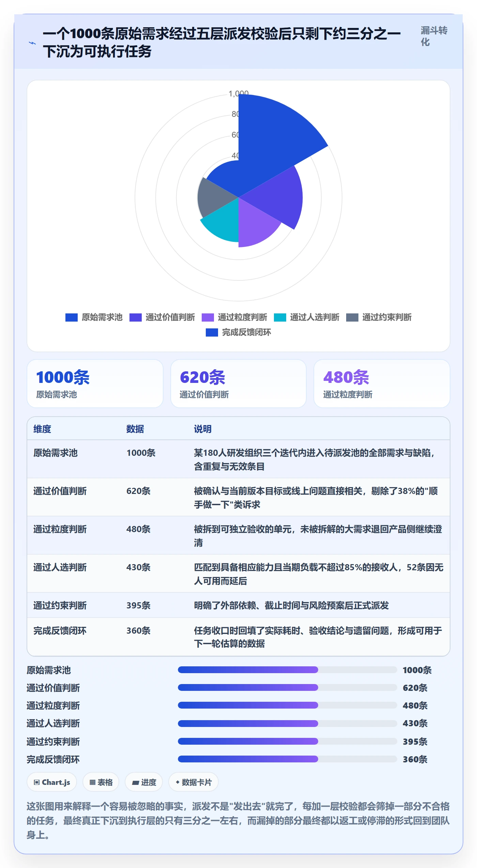The image size is (477, 868).
Task: Click the 数据 column header
Action: click(x=135, y=429)
